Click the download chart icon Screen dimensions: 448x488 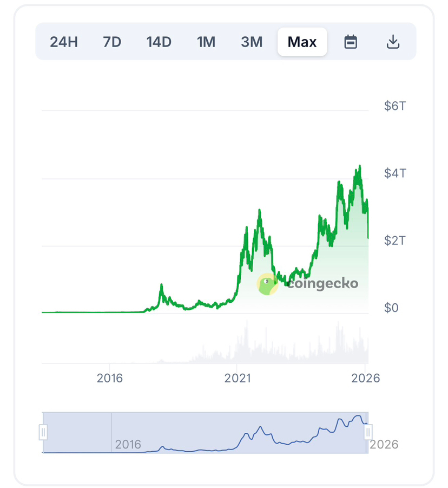click(x=393, y=42)
